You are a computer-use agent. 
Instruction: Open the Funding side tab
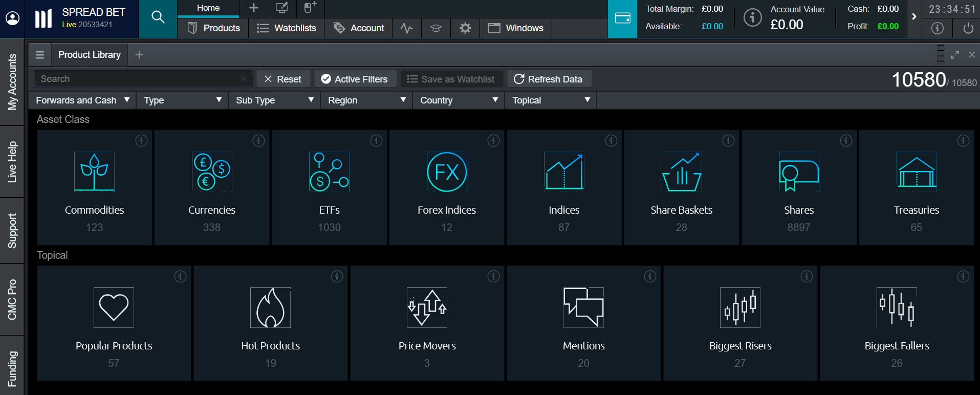[x=12, y=366]
